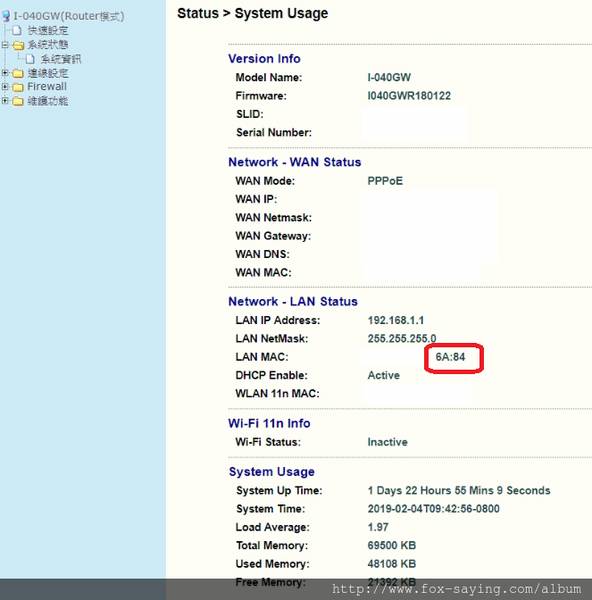Click the Firewall folder icon
The height and width of the screenshot is (600, 592).
tap(18, 88)
